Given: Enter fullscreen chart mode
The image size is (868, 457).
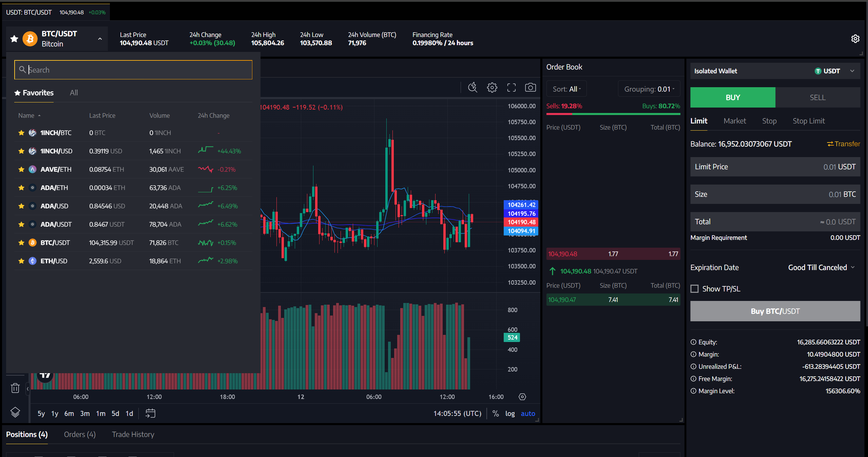Looking at the screenshot, I should pos(511,88).
